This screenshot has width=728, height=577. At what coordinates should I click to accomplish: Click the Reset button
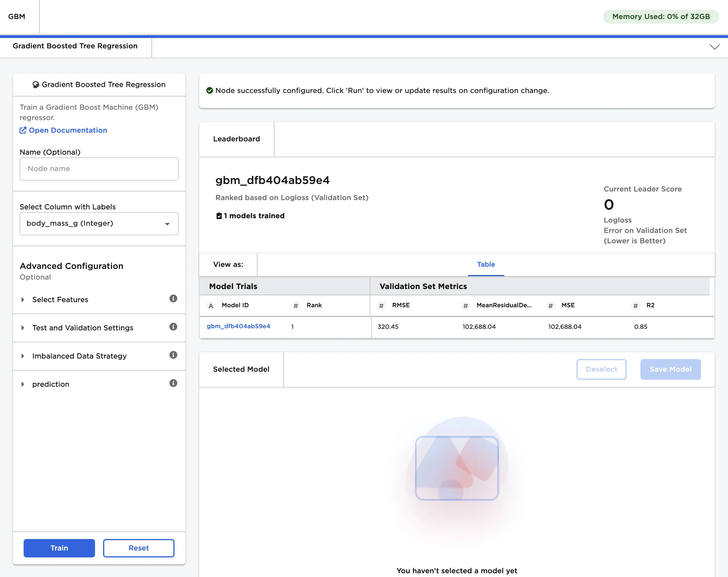(139, 548)
